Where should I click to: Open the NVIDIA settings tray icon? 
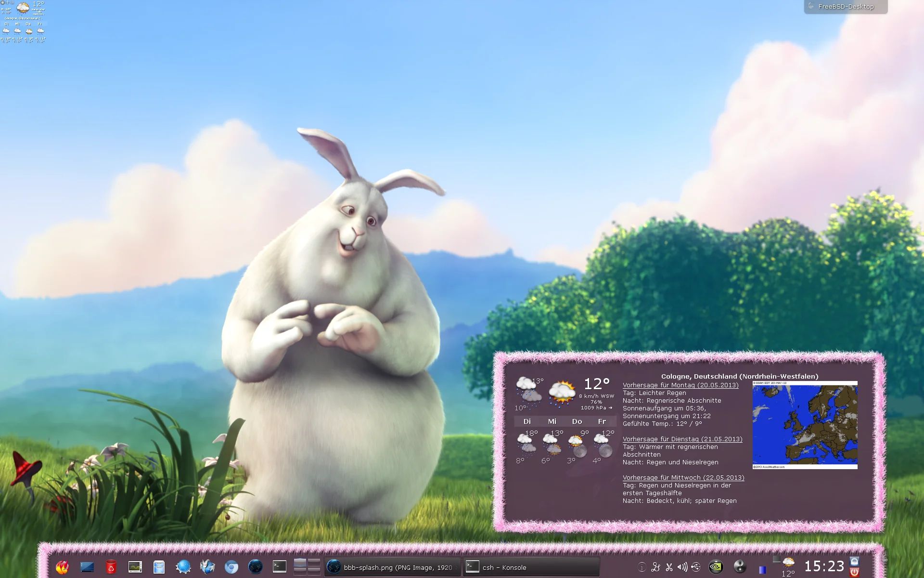point(716,567)
